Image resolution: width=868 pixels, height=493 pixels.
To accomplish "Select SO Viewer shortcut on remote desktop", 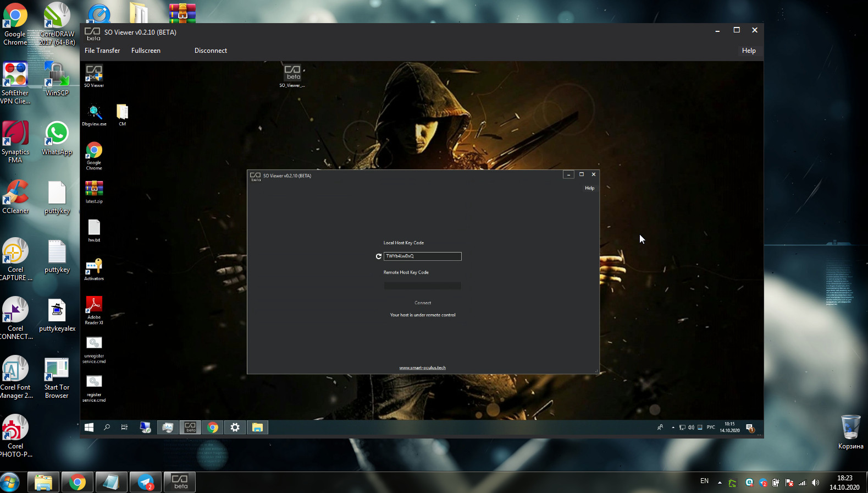I will [94, 76].
